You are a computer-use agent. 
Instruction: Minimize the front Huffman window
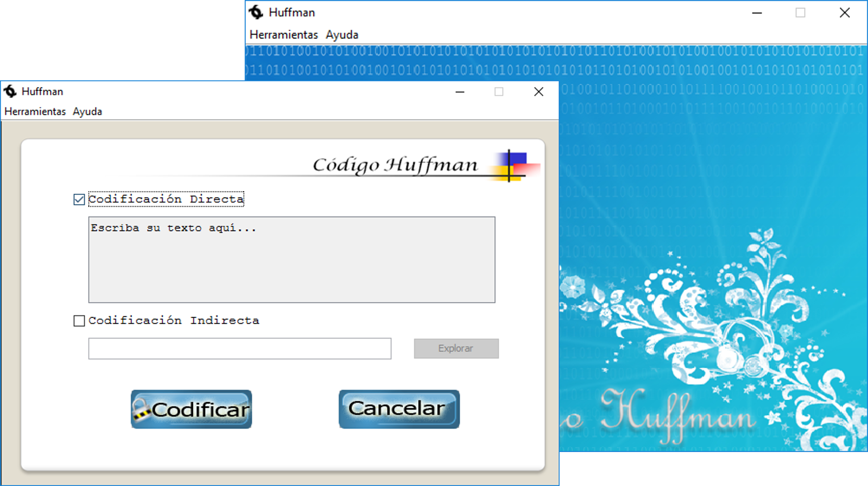460,92
